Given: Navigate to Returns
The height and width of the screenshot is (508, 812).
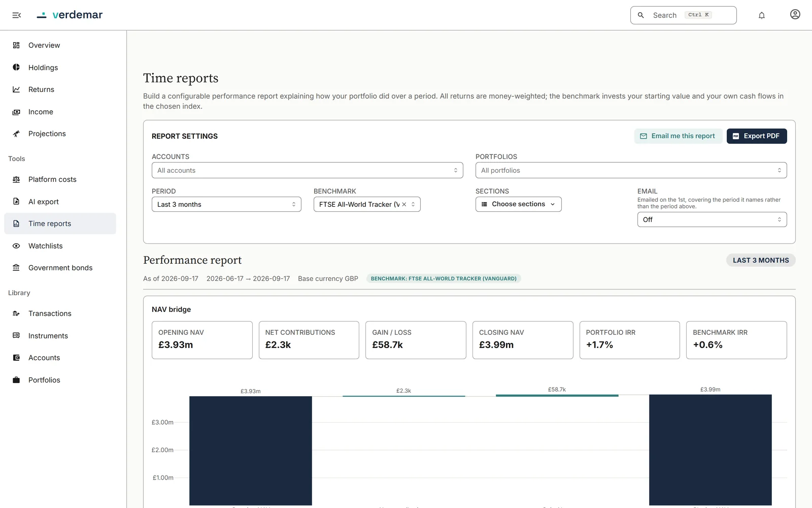Looking at the screenshot, I should 60,89.
